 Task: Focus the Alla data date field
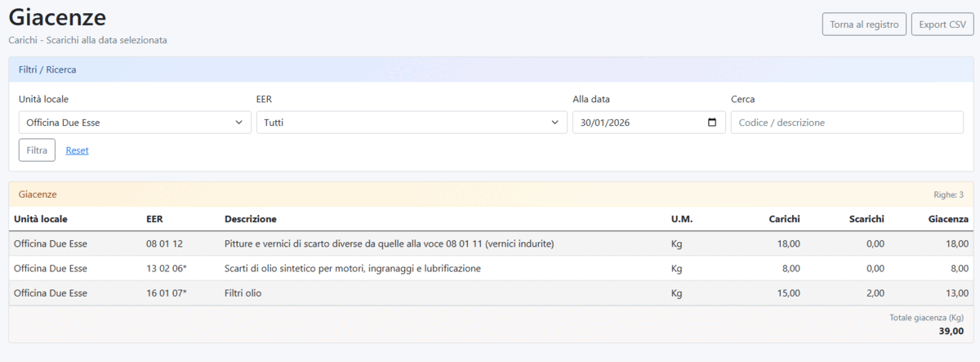pyautogui.click(x=637, y=123)
